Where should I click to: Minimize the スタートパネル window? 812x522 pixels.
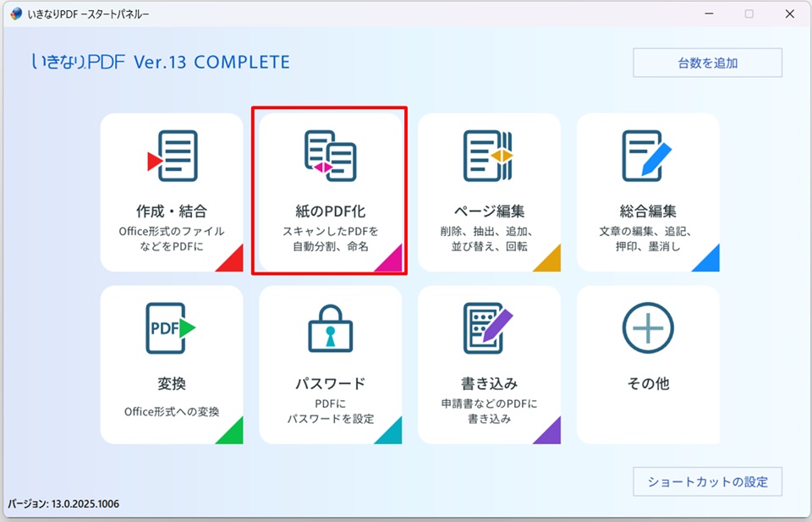[709, 14]
